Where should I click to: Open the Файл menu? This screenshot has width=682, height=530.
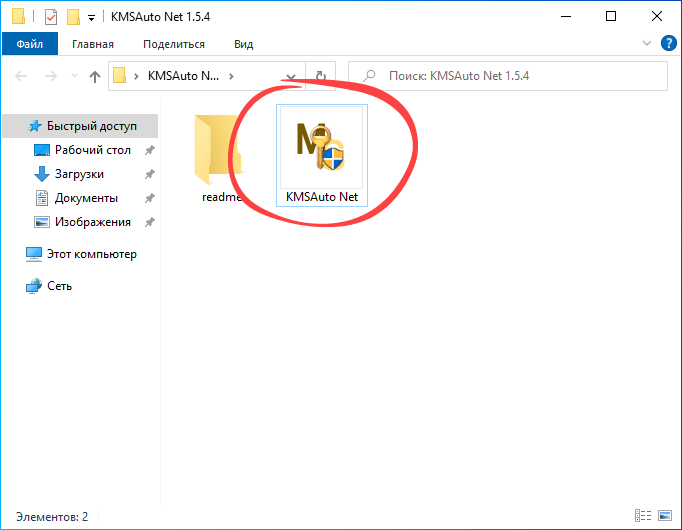[x=29, y=44]
